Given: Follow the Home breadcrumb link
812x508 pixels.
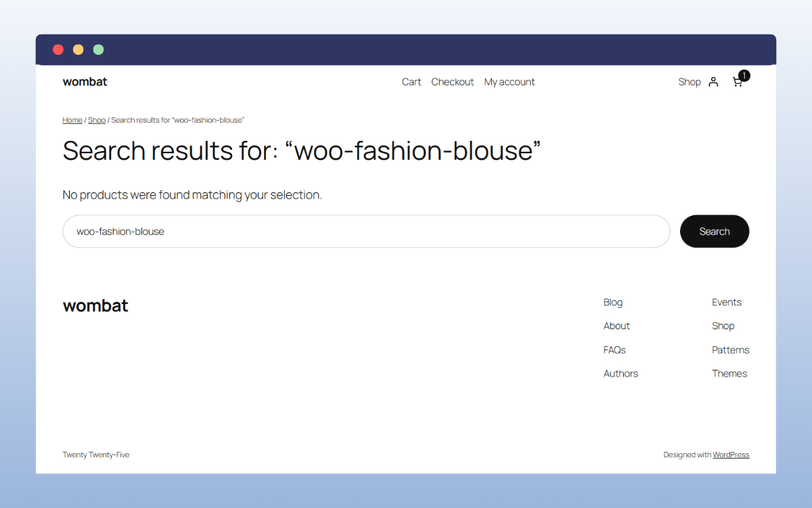Looking at the screenshot, I should pos(72,120).
